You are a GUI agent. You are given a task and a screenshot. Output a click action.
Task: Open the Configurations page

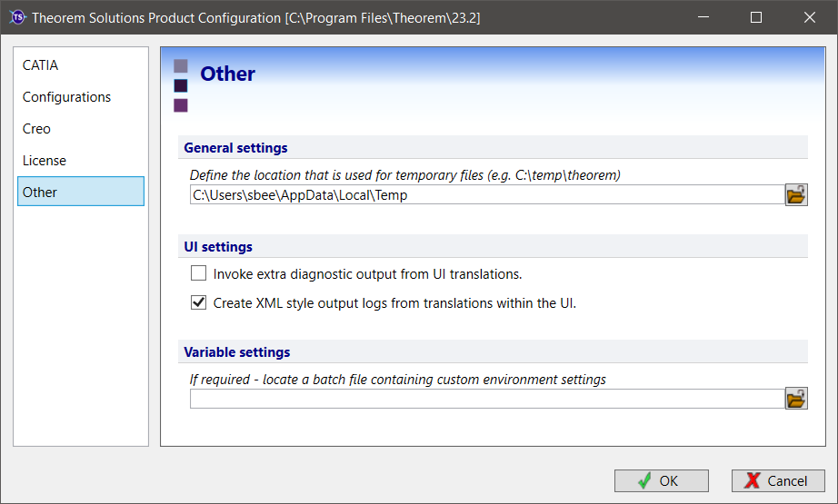pos(81,97)
